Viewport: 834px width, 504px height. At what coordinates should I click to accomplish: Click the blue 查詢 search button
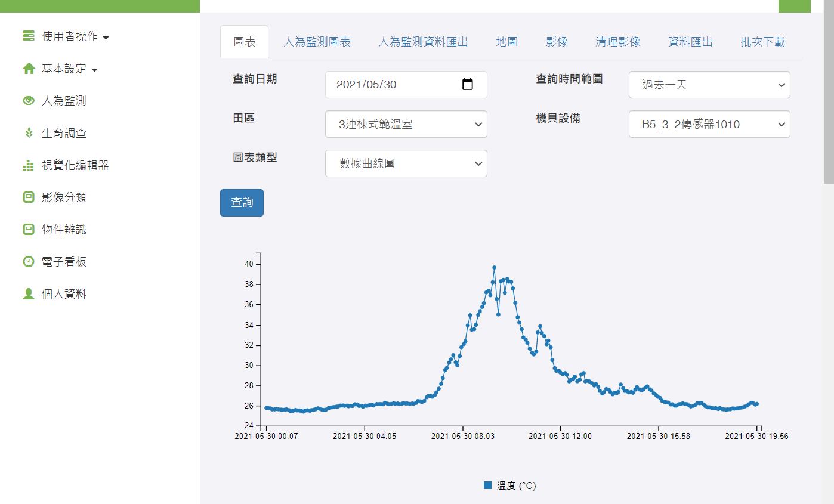pos(242,202)
